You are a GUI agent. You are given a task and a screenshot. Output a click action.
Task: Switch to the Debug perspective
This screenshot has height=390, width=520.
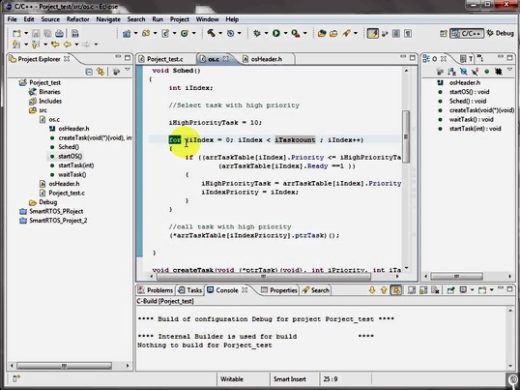coord(500,33)
